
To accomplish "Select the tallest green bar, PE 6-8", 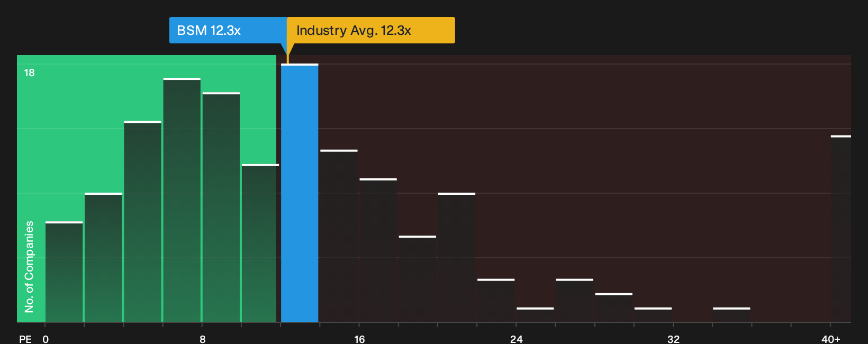I will pyautogui.click(x=182, y=200).
